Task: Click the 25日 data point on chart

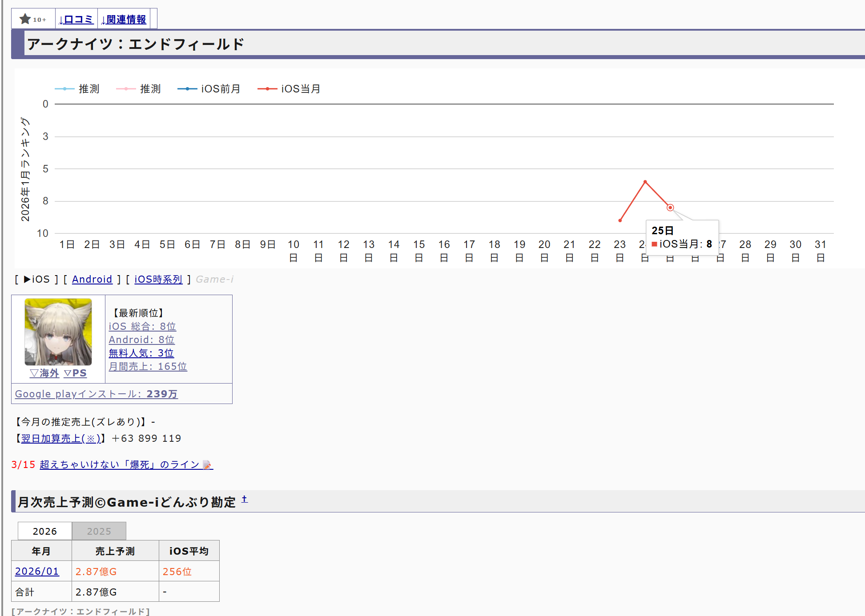Action: (x=670, y=208)
